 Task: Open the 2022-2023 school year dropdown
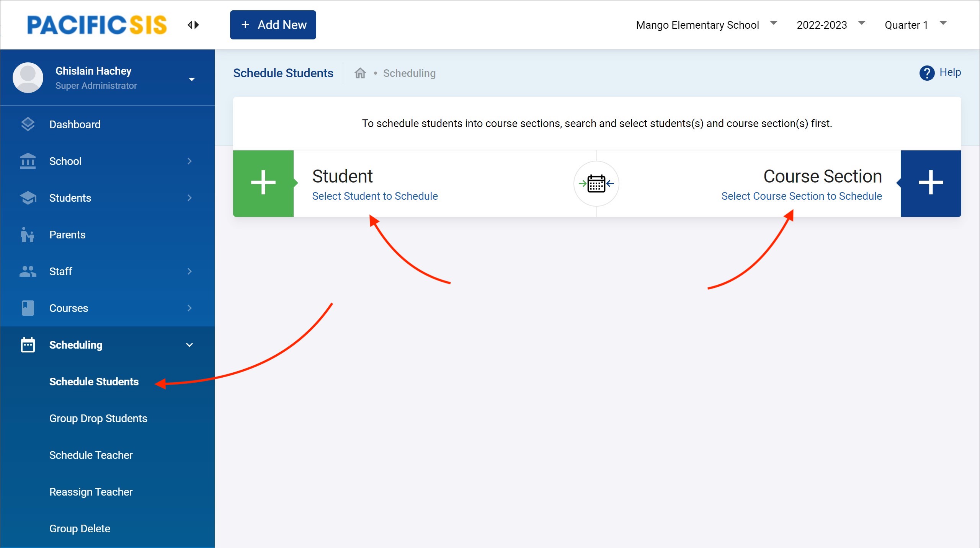(830, 25)
